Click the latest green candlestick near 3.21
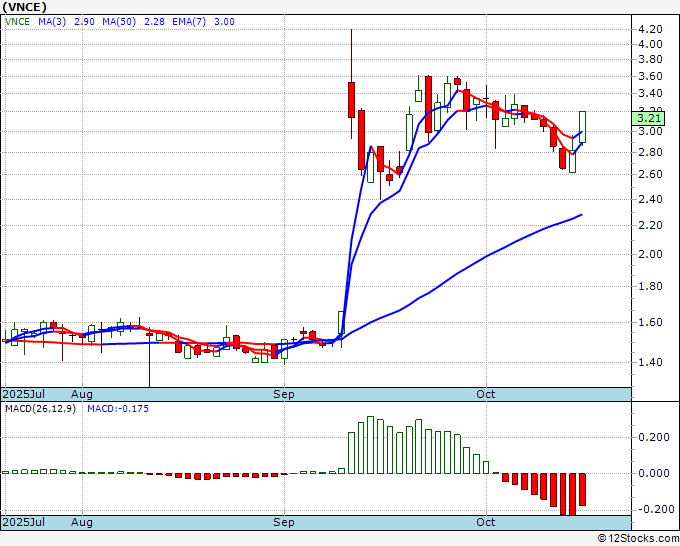This screenshot has width=680, height=546. (x=582, y=127)
